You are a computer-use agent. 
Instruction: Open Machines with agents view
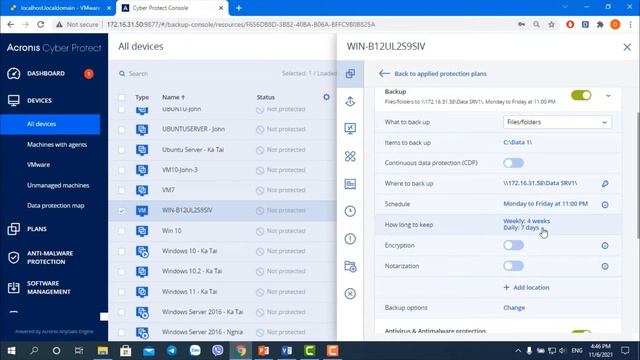click(57, 144)
